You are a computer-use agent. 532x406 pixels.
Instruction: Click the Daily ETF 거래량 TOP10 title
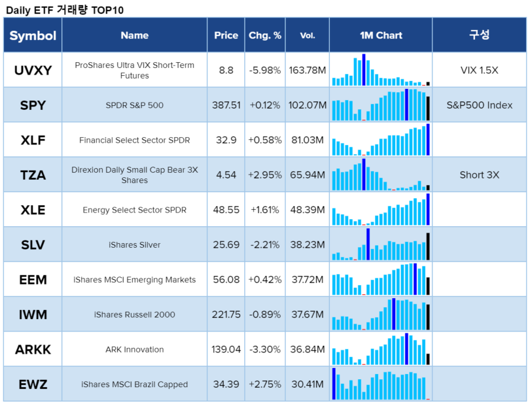pyautogui.click(x=65, y=10)
